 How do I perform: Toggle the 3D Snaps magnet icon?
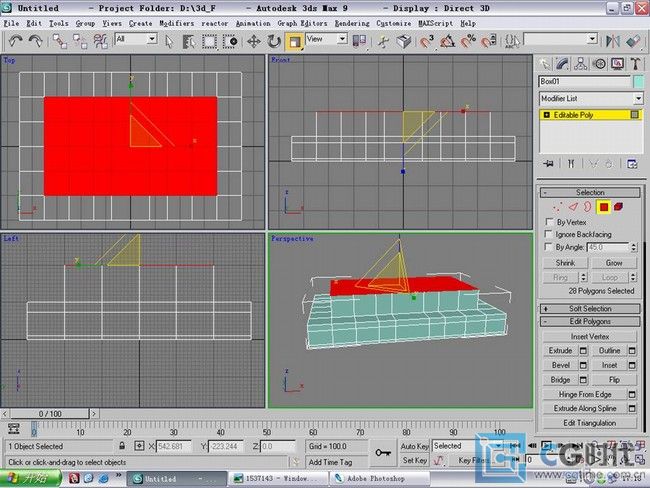[x=426, y=41]
